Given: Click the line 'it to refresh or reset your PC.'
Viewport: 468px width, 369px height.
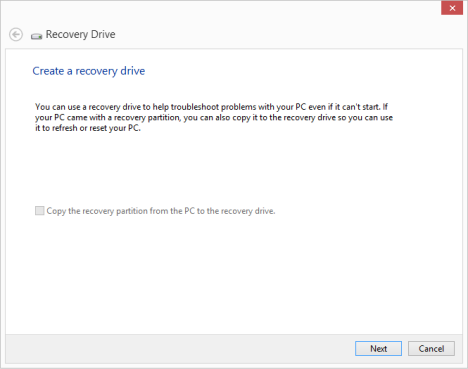Looking at the screenshot, I should [x=88, y=128].
